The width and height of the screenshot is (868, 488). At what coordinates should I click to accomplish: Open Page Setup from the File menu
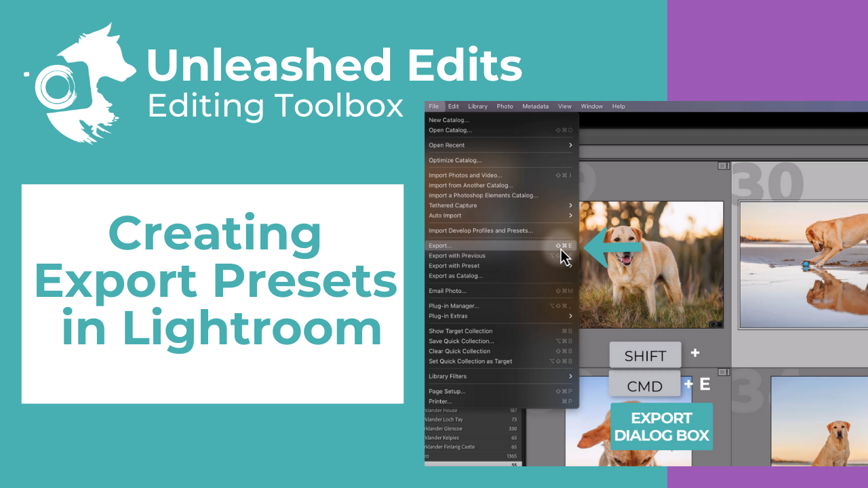coord(501,391)
